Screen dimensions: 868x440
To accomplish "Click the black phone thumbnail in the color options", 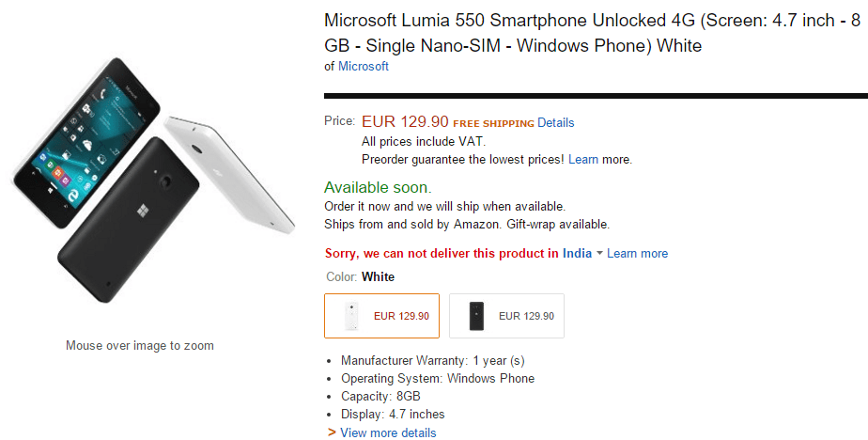I will click(x=477, y=316).
